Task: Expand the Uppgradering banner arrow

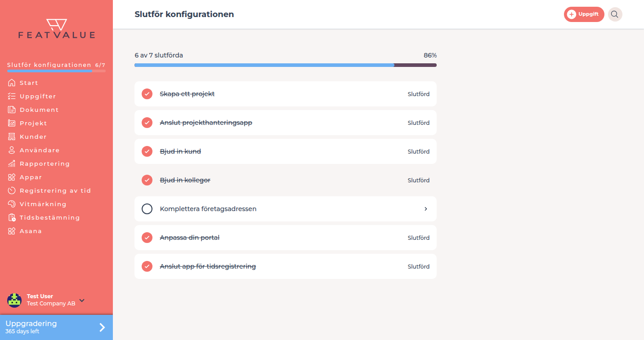Action: 102,327
